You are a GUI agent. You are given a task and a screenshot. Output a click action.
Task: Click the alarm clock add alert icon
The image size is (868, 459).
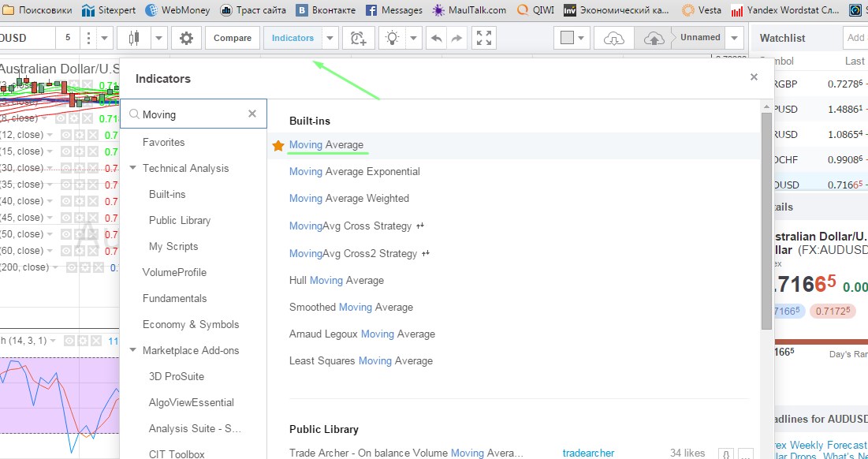(359, 38)
